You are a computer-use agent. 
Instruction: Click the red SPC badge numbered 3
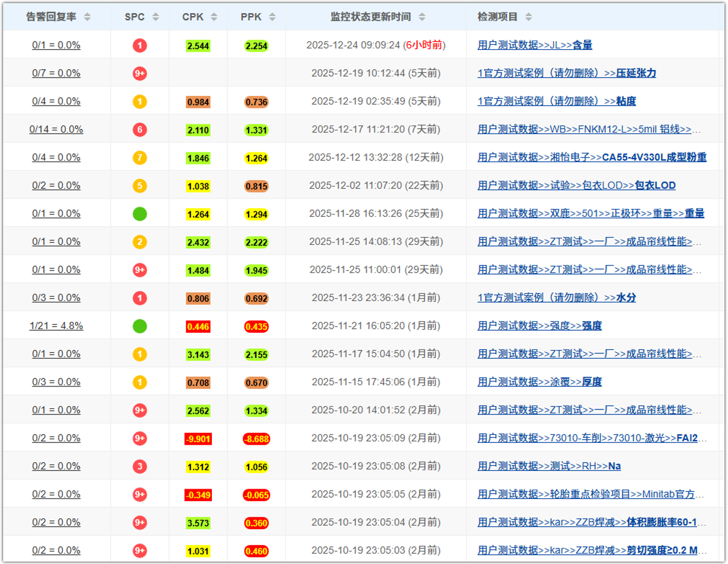click(x=139, y=466)
